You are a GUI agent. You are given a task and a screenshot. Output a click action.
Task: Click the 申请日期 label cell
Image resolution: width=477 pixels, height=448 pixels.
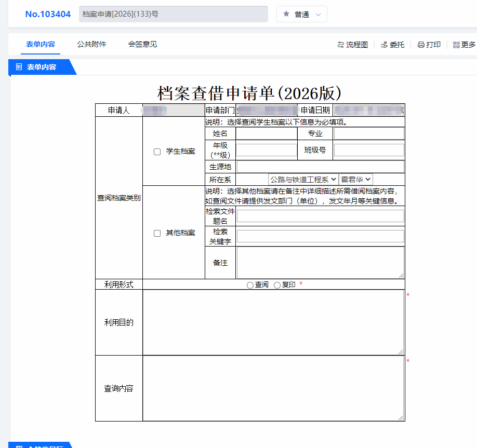tap(315, 110)
